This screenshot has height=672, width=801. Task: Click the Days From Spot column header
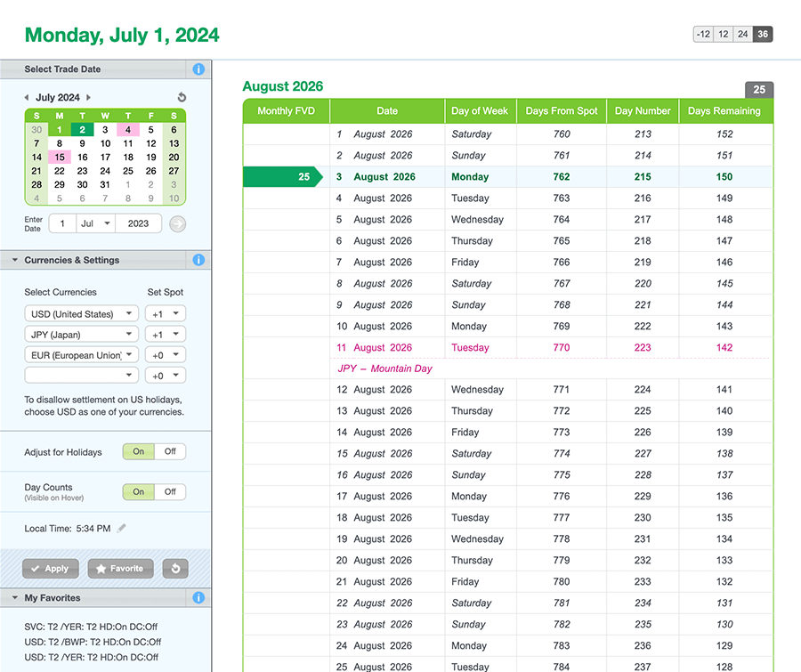pos(562,111)
